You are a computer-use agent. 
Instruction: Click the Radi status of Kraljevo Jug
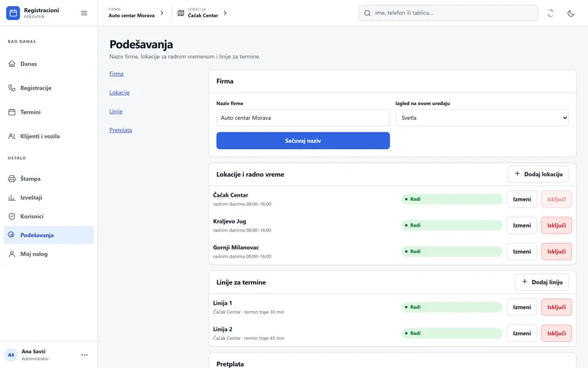point(452,225)
